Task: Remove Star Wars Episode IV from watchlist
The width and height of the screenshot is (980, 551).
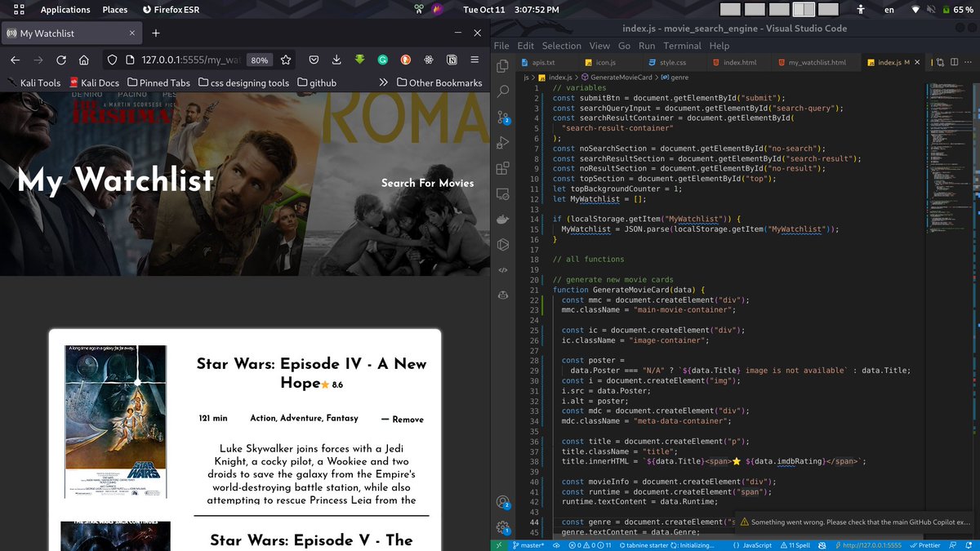Action: point(402,419)
